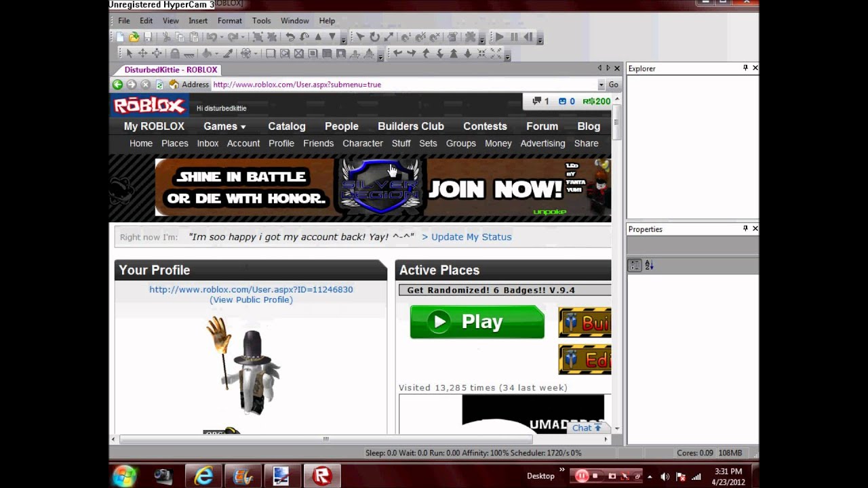Expand the Desktop toolbar chevron in taskbar
This screenshot has height=488, width=868.
click(x=561, y=470)
